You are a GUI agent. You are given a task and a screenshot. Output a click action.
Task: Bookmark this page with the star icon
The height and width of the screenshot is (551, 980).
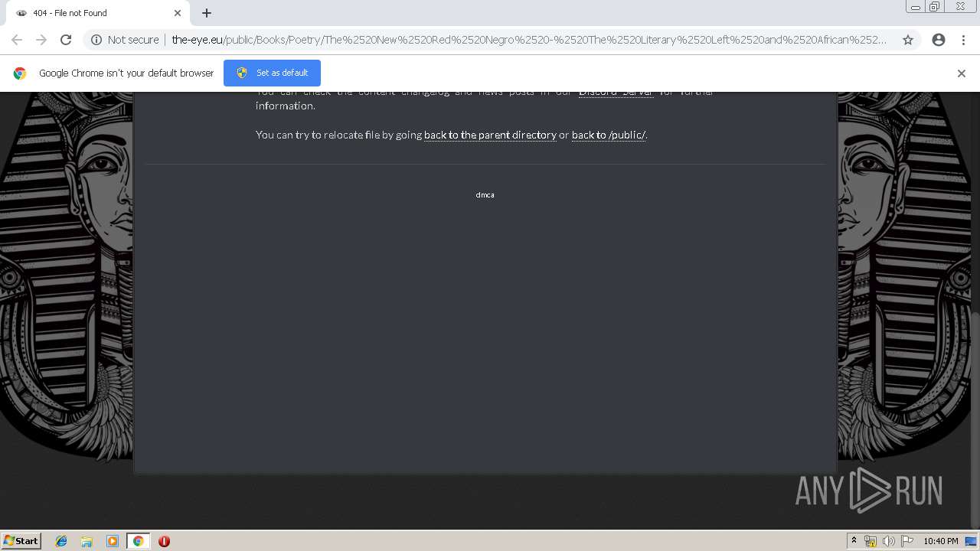908,40
